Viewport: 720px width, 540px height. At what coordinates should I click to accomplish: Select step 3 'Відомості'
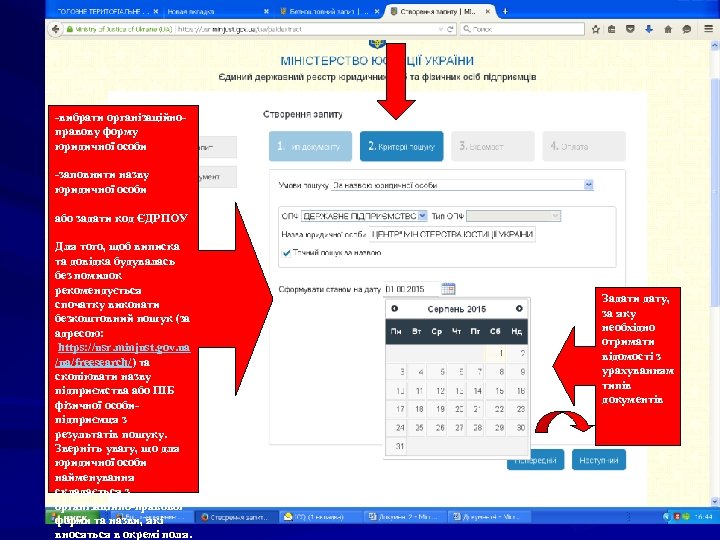coord(493,146)
